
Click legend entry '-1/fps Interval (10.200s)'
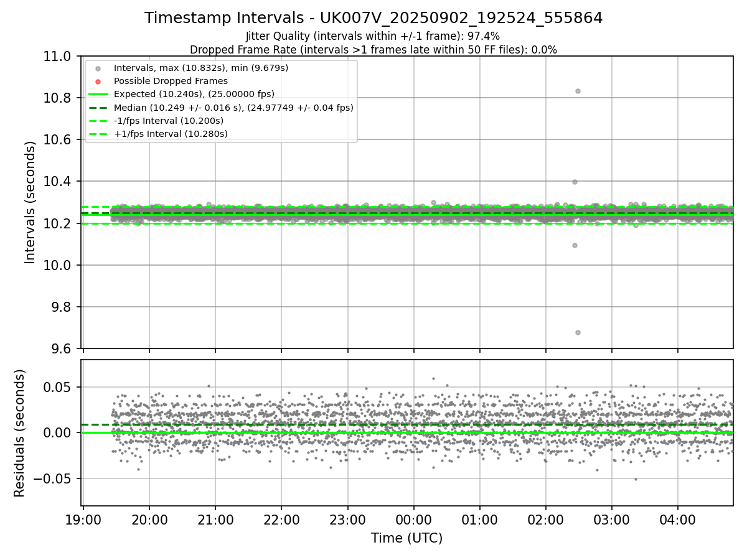[169, 121]
